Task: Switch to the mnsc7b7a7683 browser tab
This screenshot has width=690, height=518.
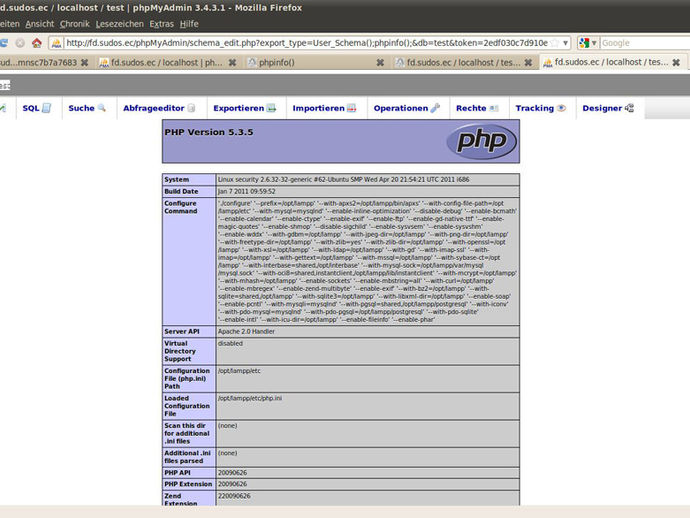Action: (x=45, y=62)
